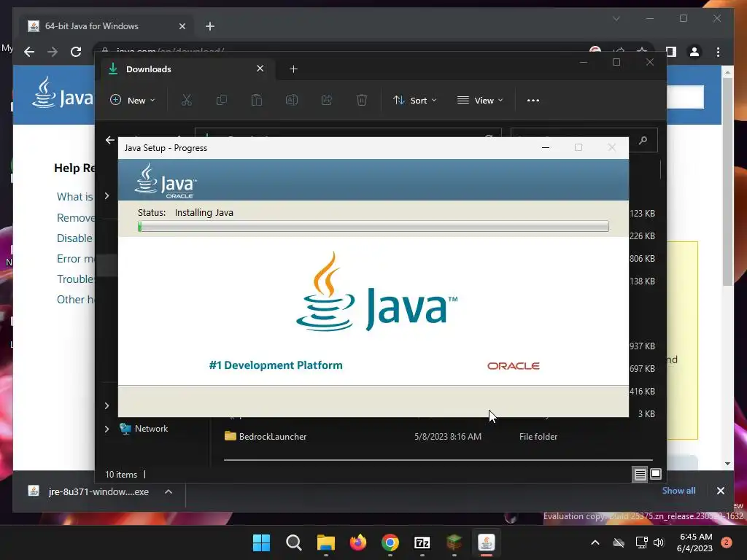Open the volume tray icon

click(659, 542)
